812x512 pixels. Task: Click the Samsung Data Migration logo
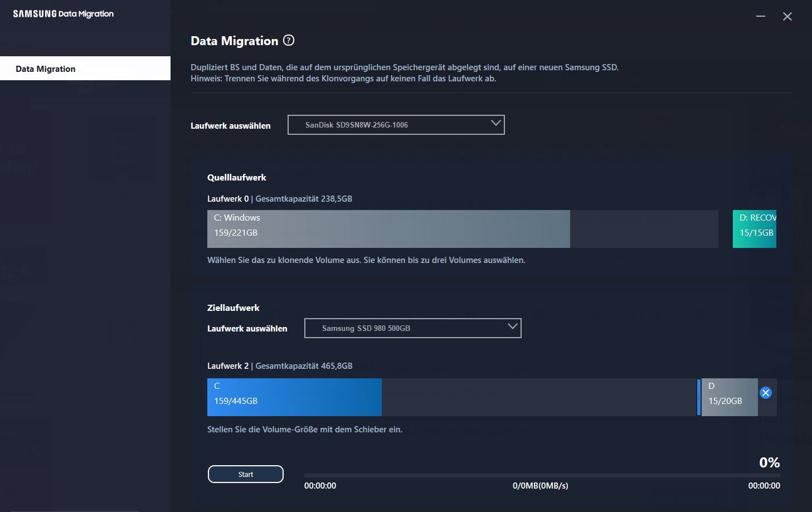[64, 14]
